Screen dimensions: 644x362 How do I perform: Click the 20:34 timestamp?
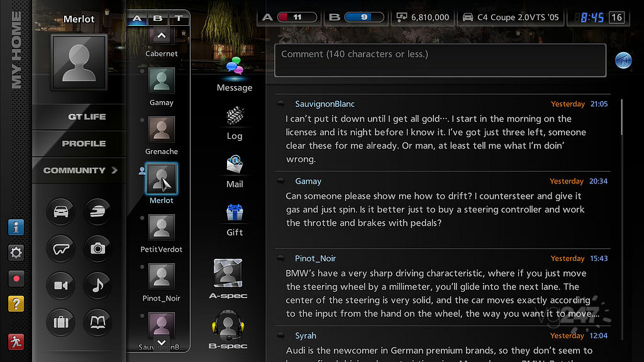pos(598,182)
